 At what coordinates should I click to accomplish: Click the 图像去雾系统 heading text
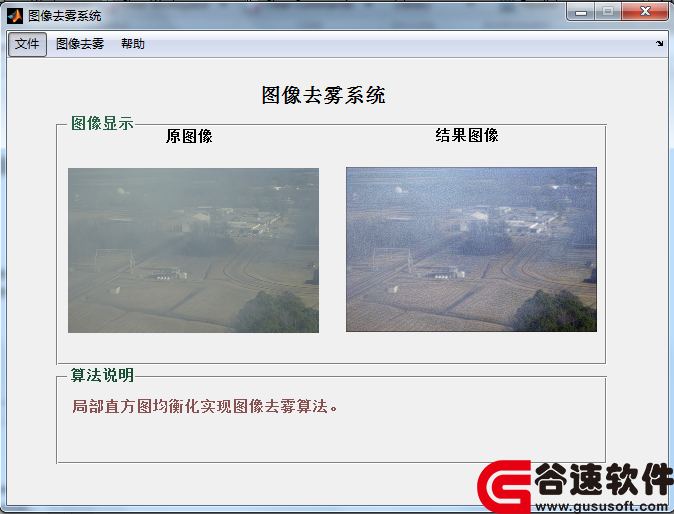pyautogui.click(x=323, y=95)
